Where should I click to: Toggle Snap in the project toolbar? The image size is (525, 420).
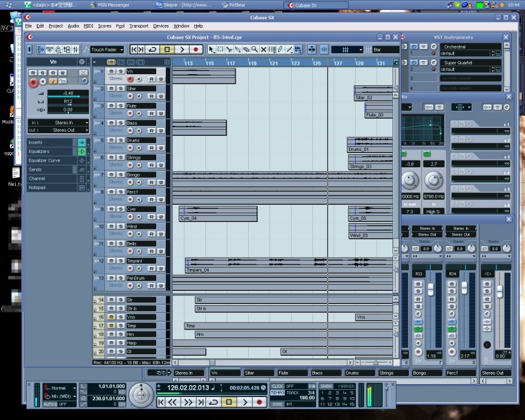click(324, 50)
